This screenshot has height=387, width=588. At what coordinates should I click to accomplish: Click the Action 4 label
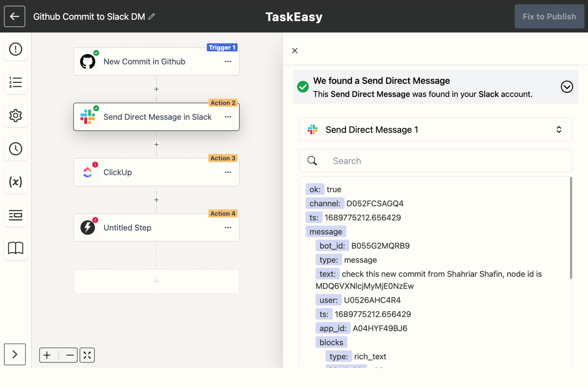pos(223,214)
